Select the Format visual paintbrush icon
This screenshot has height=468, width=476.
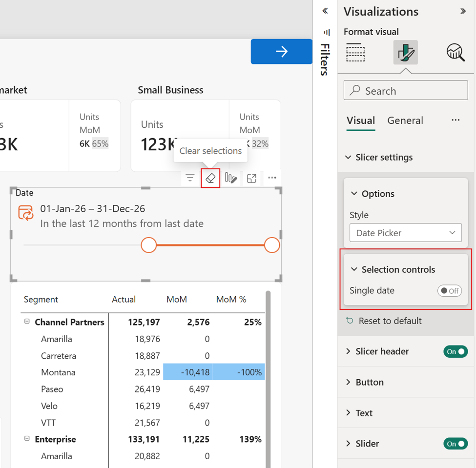click(x=406, y=52)
